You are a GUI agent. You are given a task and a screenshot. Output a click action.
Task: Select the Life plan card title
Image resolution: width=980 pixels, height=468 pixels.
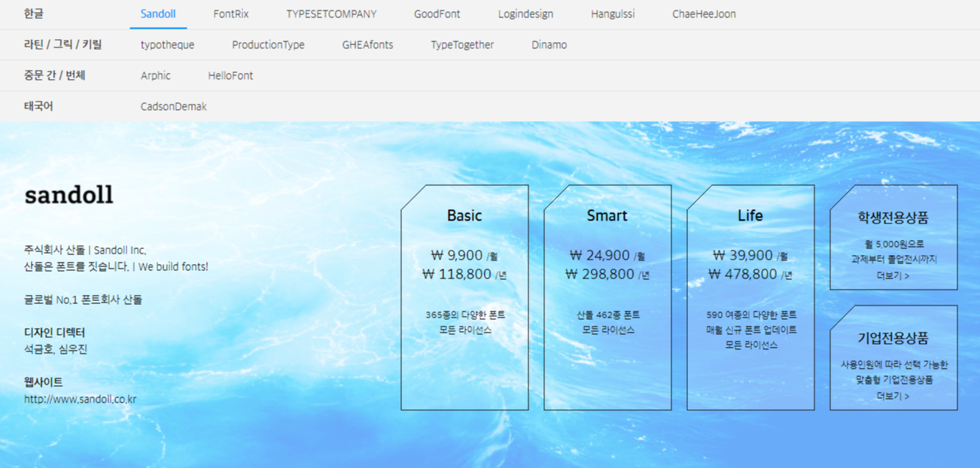click(x=750, y=216)
